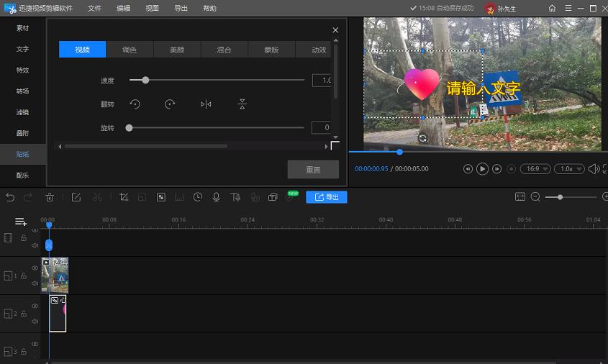
Task: Click the zoom out magnifier on the timeline
Action: (x=535, y=197)
